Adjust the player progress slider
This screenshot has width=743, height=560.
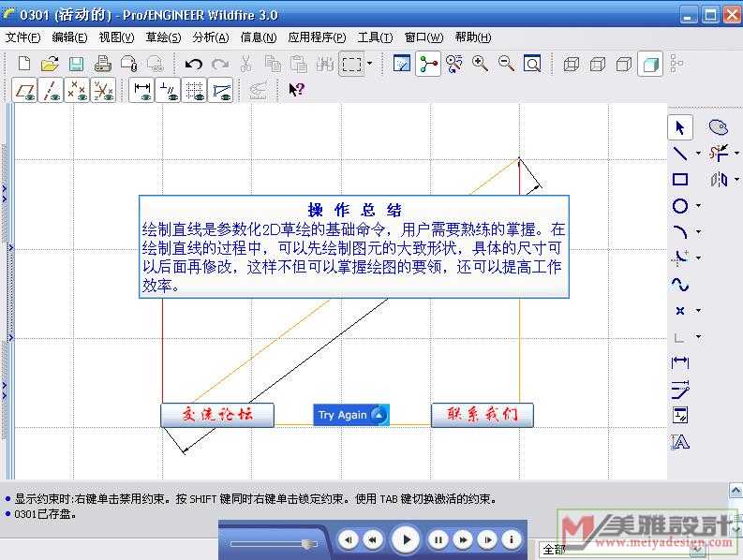pyautogui.click(x=273, y=544)
